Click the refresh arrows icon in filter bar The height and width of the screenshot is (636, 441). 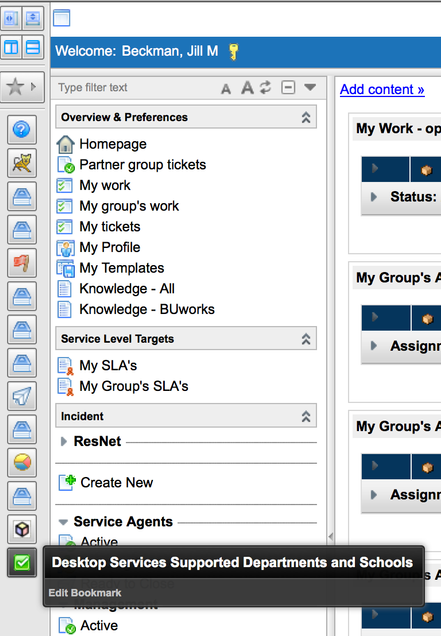266,87
